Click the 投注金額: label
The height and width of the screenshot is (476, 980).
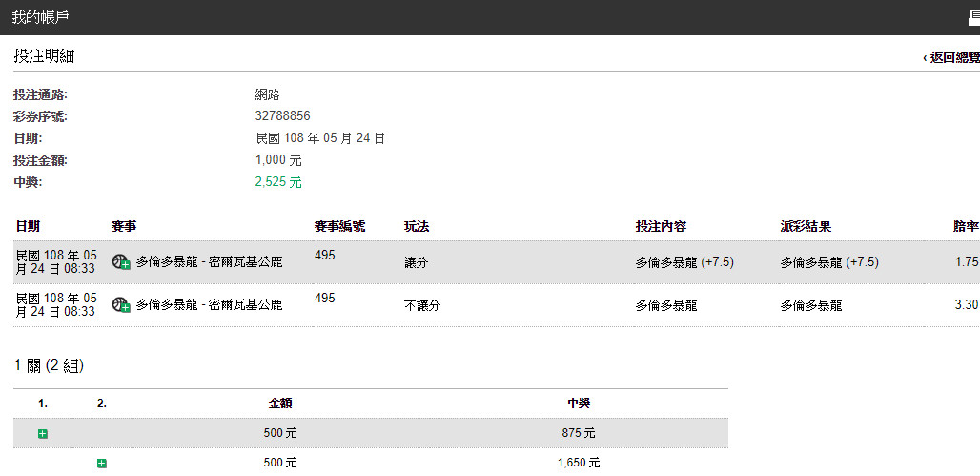pos(41,161)
